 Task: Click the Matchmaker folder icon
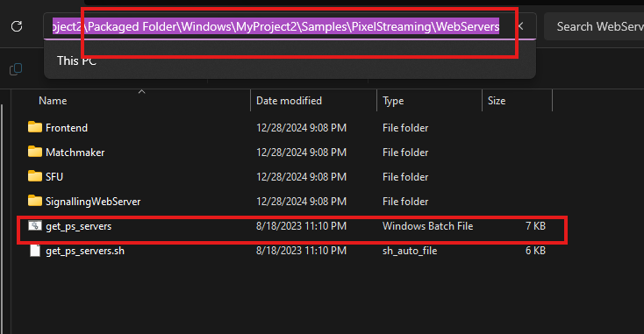click(x=35, y=152)
